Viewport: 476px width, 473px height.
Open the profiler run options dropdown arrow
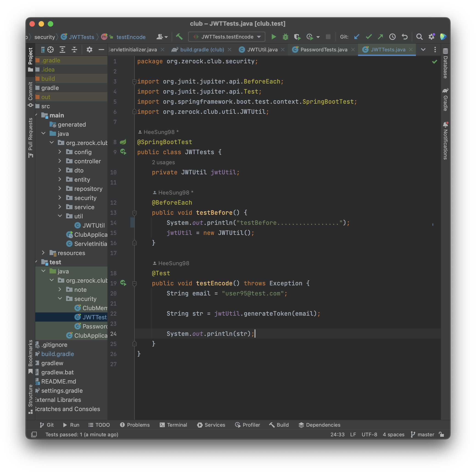point(318,37)
